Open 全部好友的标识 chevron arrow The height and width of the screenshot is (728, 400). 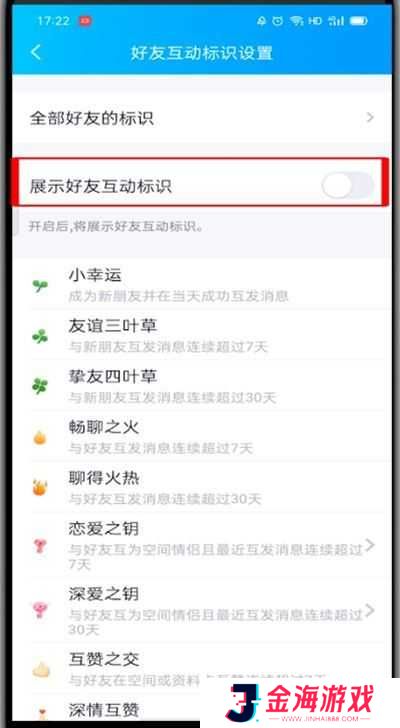click(x=370, y=117)
